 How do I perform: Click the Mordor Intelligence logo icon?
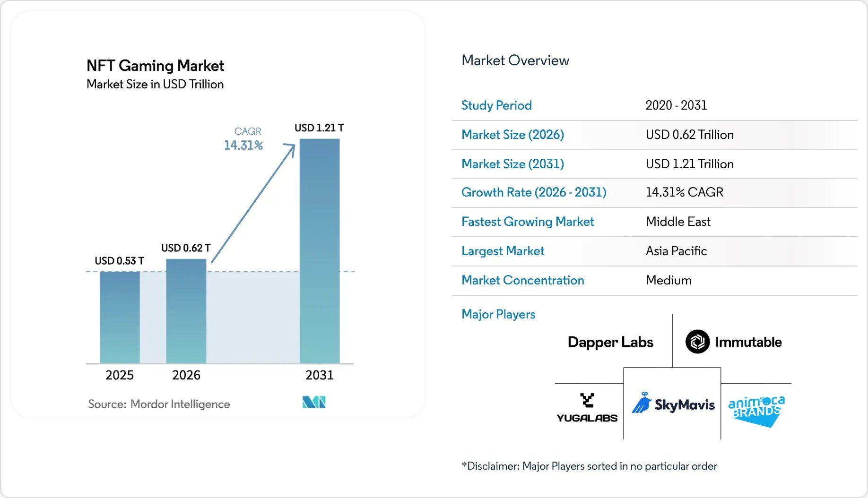(x=314, y=402)
